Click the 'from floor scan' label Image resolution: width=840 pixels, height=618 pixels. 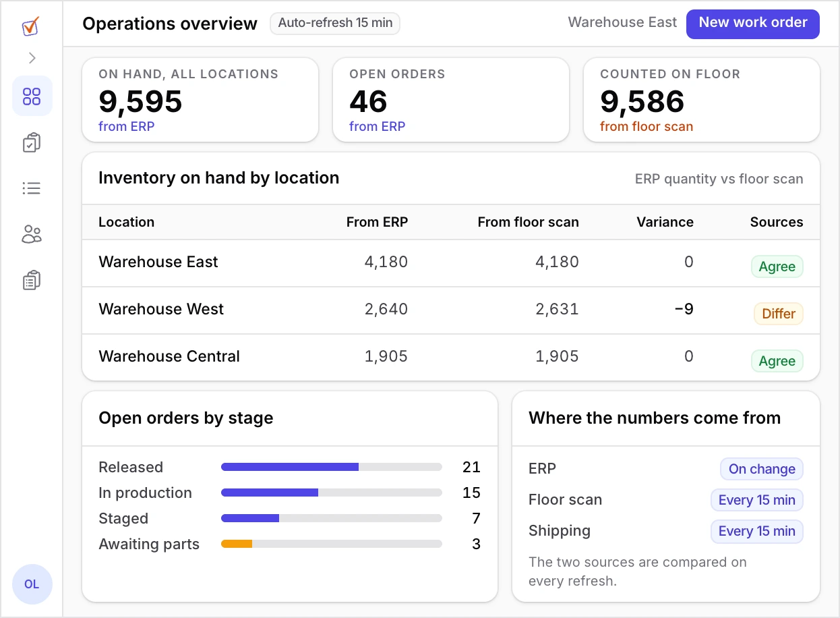(647, 126)
